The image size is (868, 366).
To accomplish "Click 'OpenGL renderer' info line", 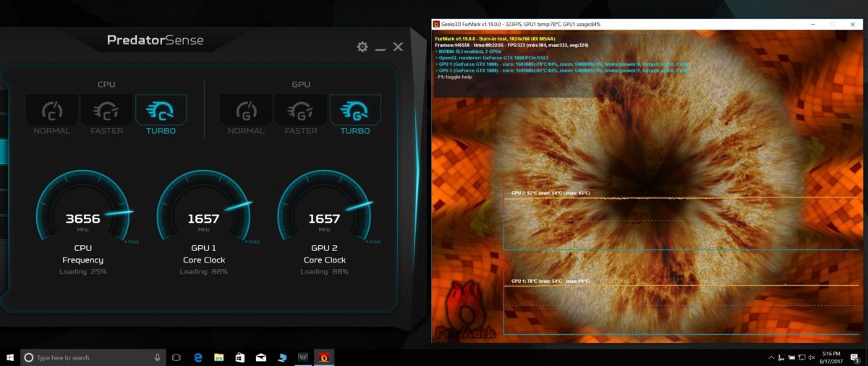I will [493, 59].
